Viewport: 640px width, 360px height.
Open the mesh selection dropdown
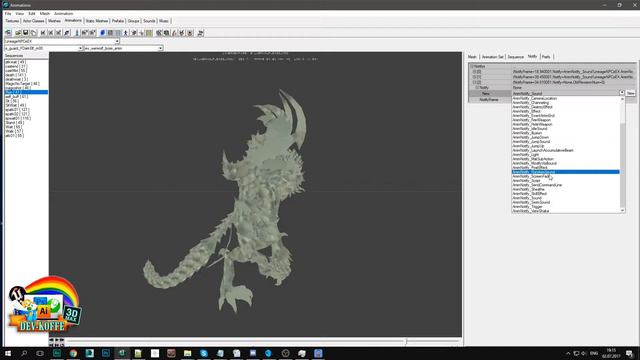(x=80, y=48)
